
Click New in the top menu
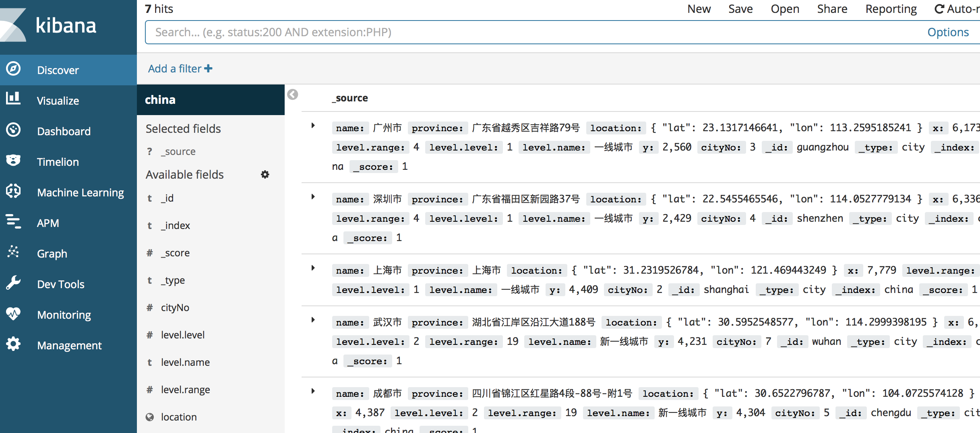(x=699, y=9)
